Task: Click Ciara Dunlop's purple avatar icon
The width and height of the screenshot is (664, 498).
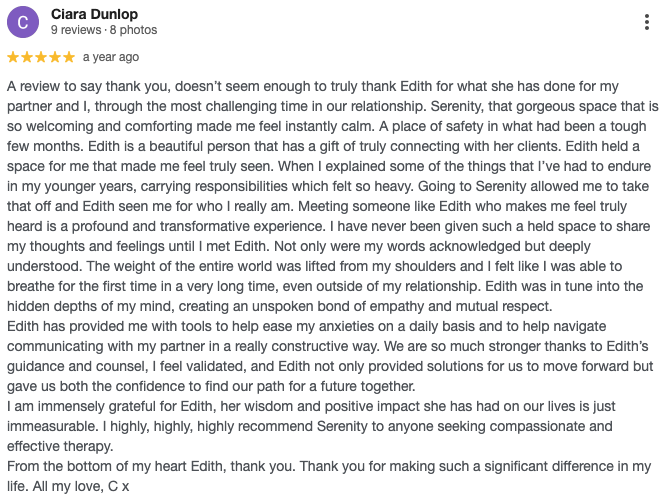Action: [22, 22]
